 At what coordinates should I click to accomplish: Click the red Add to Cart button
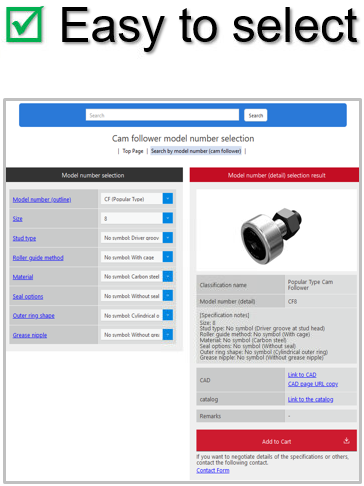coord(276,441)
